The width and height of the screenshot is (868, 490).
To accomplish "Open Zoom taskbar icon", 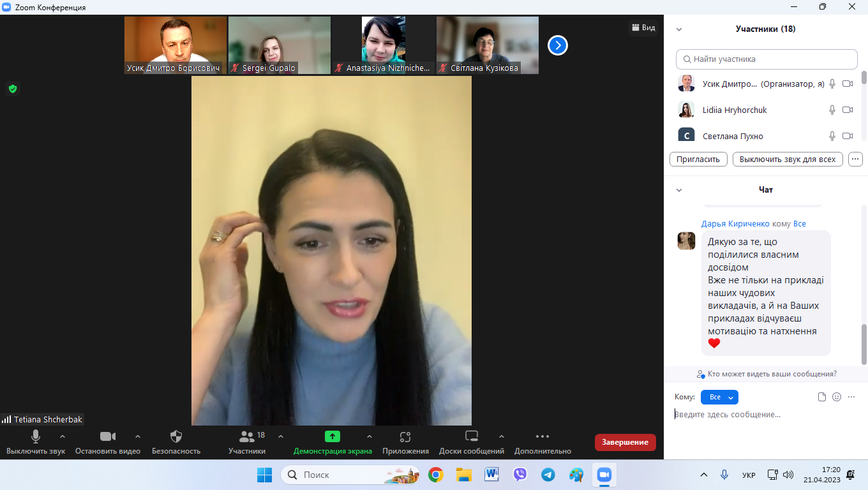I will (x=604, y=475).
